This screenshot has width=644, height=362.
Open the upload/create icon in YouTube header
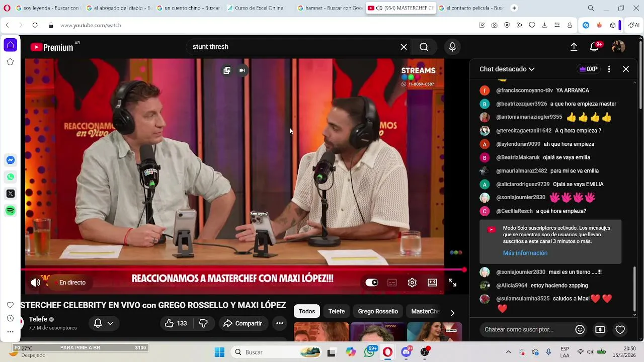574,47
